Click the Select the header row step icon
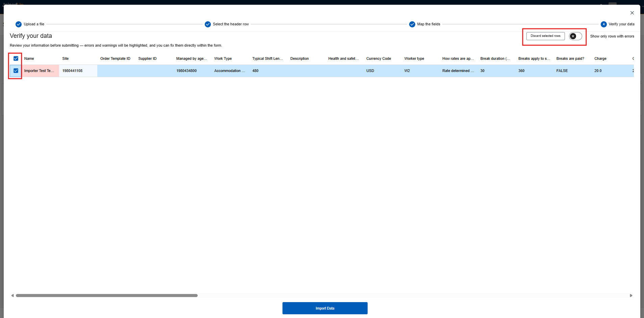 208,24
